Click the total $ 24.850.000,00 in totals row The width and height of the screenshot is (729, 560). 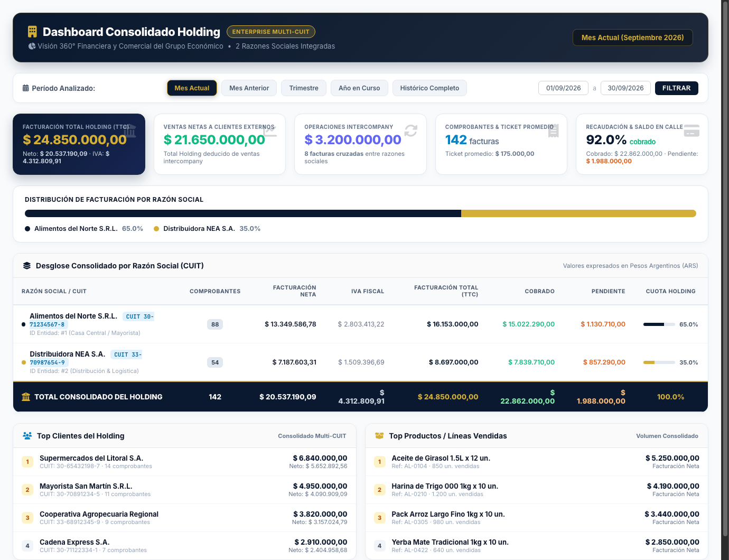(448, 397)
